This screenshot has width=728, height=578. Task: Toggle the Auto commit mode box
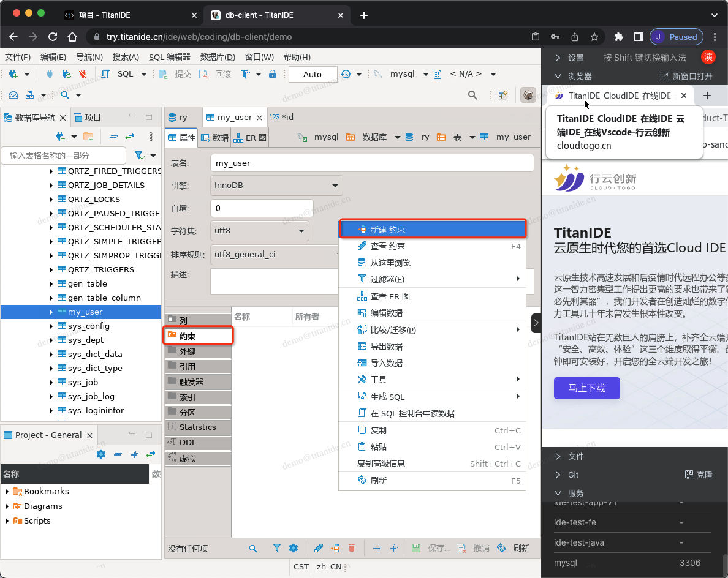click(312, 74)
